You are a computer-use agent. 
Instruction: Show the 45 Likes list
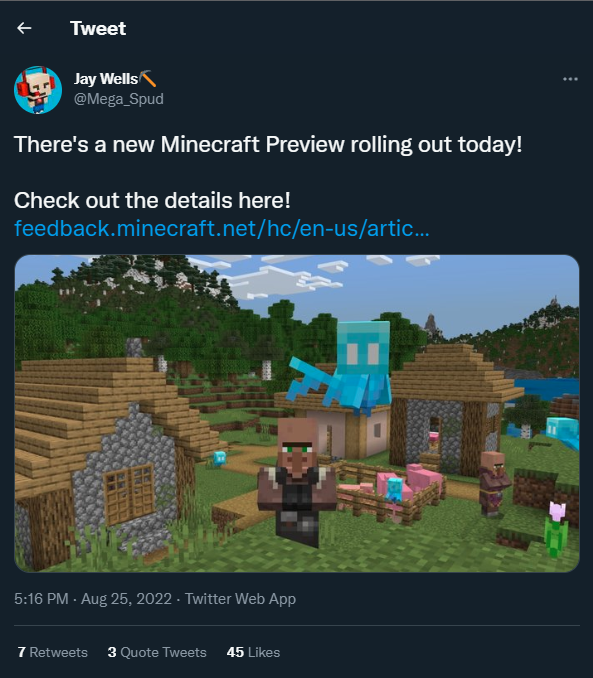253,652
